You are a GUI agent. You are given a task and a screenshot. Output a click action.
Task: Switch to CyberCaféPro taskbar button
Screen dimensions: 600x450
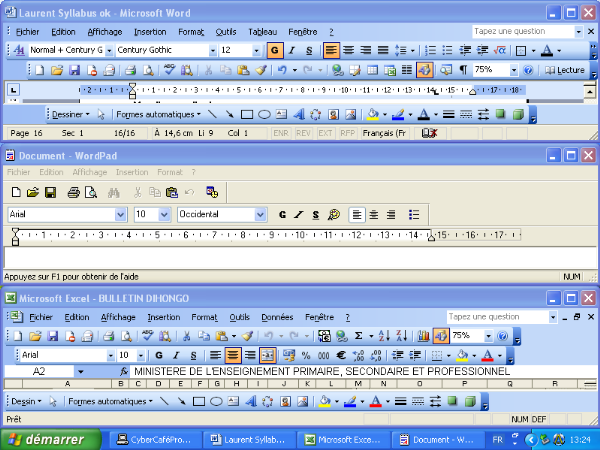tap(154, 440)
